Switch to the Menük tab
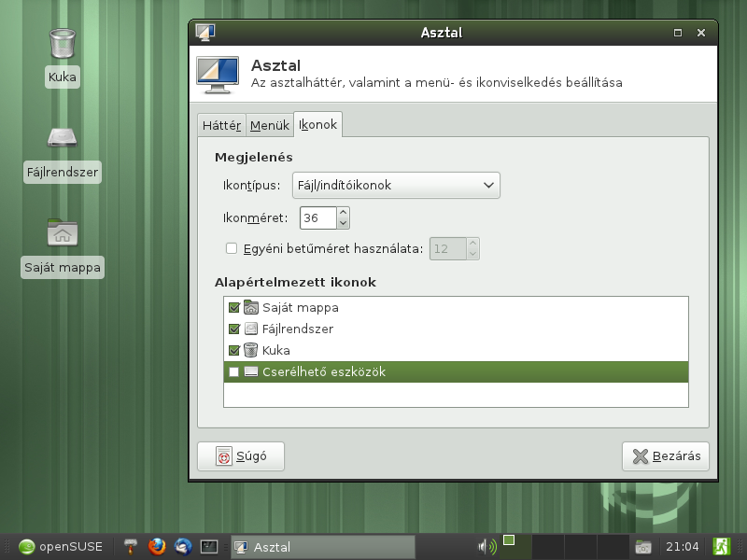Image resolution: width=747 pixels, height=560 pixels. click(x=270, y=125)
